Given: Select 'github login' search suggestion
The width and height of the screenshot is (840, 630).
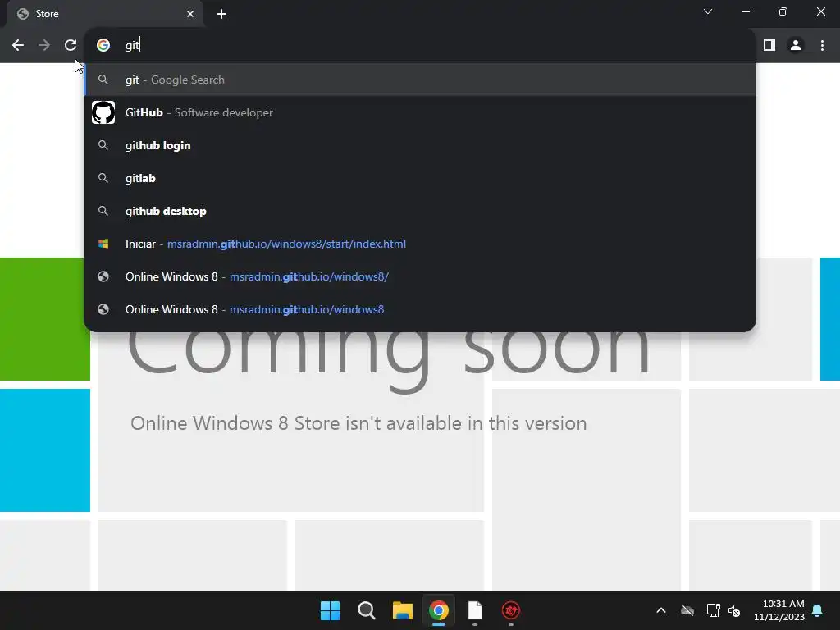Looking at the screenshot, I should pyautogui.click(x=420, y=145).
